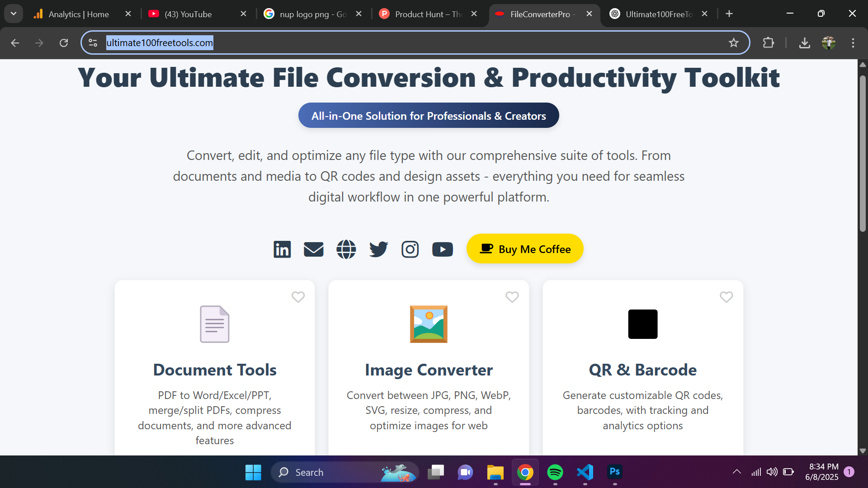Favorite the Document Tools card
Screen dimensions: 868x488
coord(298,297)
